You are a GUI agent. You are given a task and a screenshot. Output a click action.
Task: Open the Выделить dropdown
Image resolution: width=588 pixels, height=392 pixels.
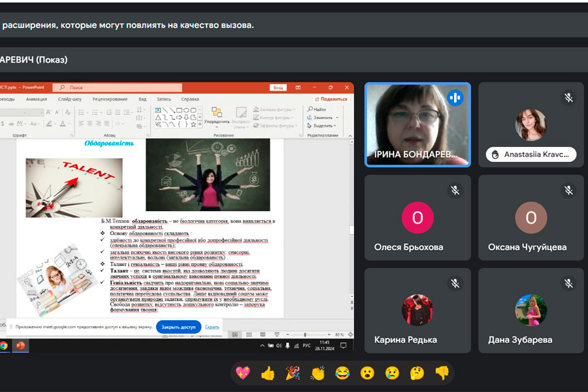321,125
